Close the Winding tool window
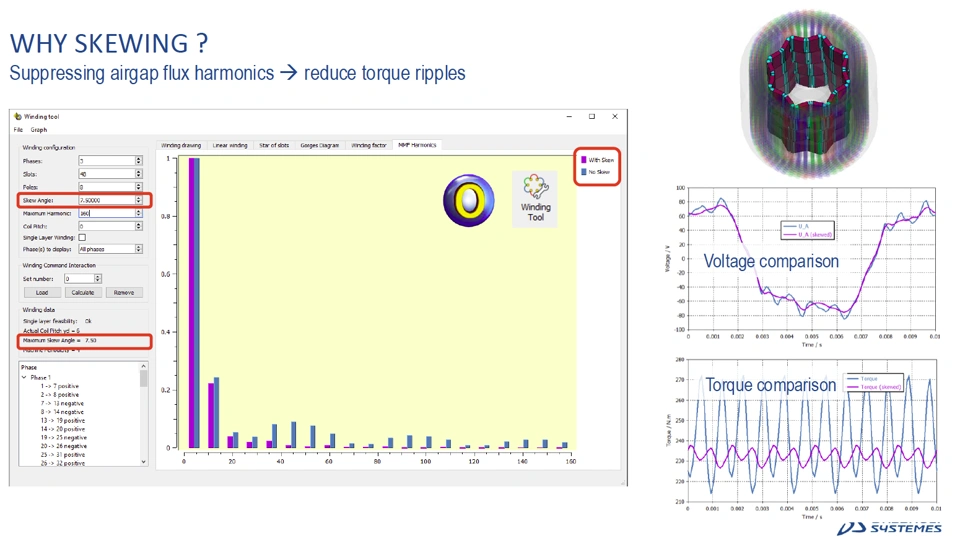The width and height of the screenshot is (960, 544). tap(615, 116)
